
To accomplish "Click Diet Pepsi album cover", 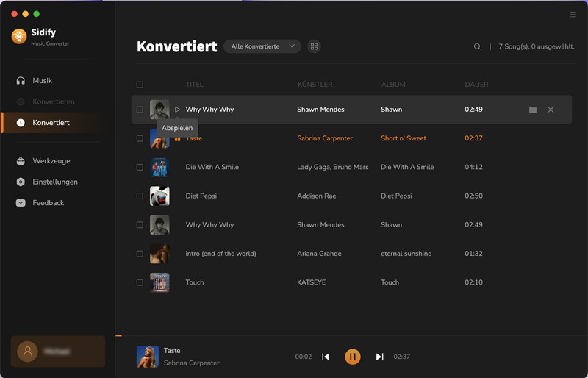I will click(159, 196).
